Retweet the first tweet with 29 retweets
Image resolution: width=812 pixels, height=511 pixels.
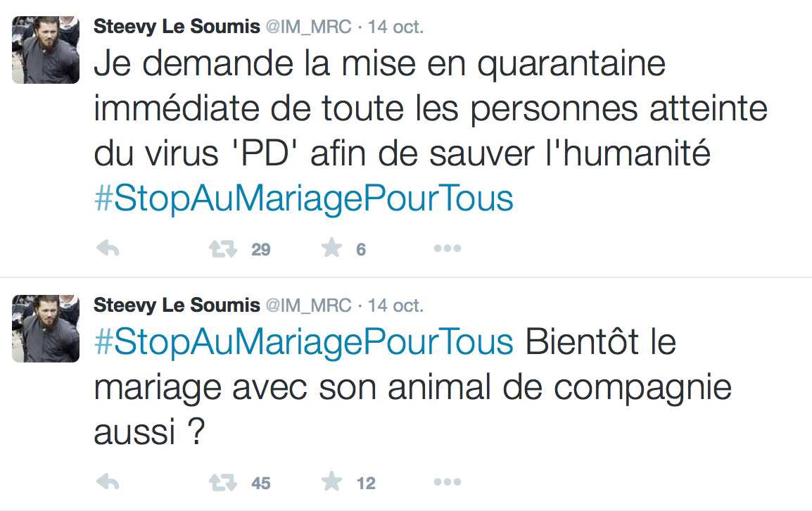tap(223, 248)
